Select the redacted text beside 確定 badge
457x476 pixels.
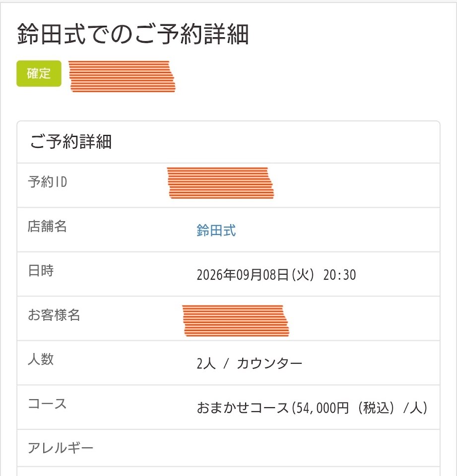tap(122, 76)
